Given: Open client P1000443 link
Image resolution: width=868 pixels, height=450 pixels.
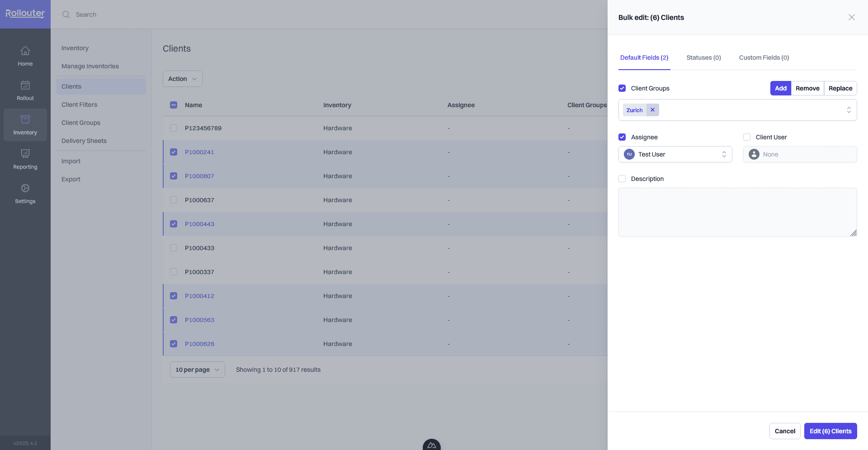Looking at the screenshot, I should coord(199,224).
